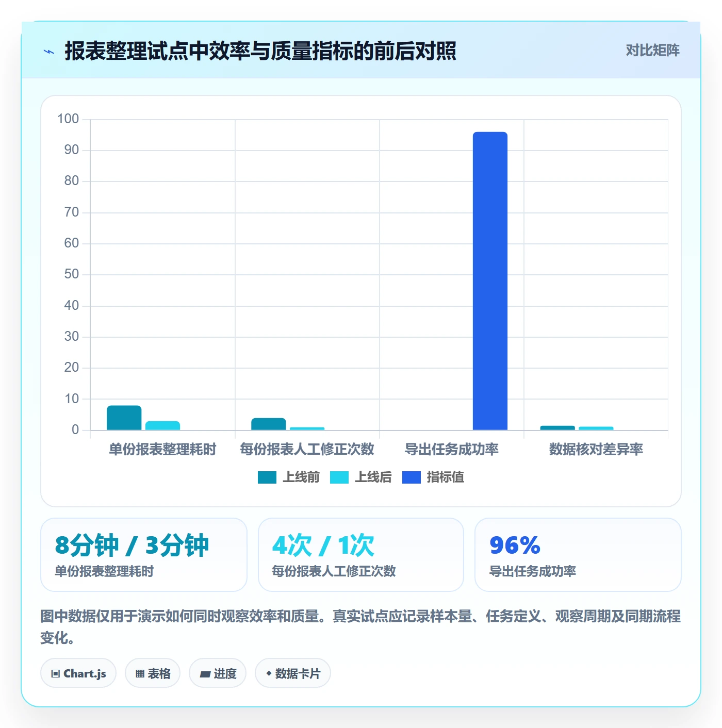This screenshot has width=722, height=728.
Task: Select the 数据卡片 tag chip
Action: coord(293,673)
